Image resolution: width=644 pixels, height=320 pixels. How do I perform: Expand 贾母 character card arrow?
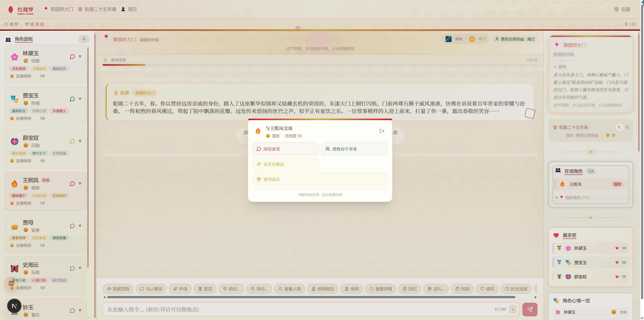click(80, 226)
